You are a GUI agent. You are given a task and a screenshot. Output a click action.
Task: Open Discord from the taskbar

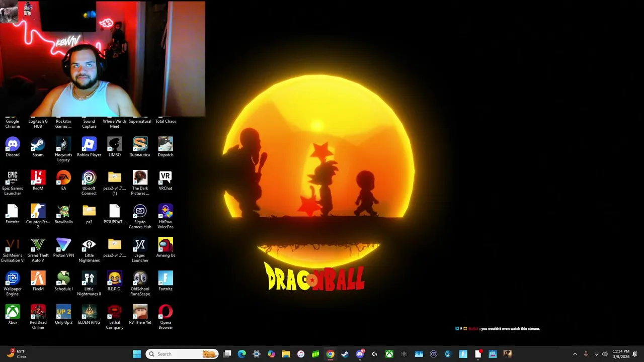360,354
